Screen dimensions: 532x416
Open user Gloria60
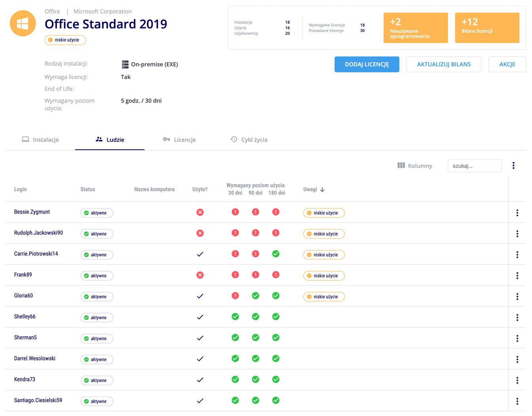[23, 296]
